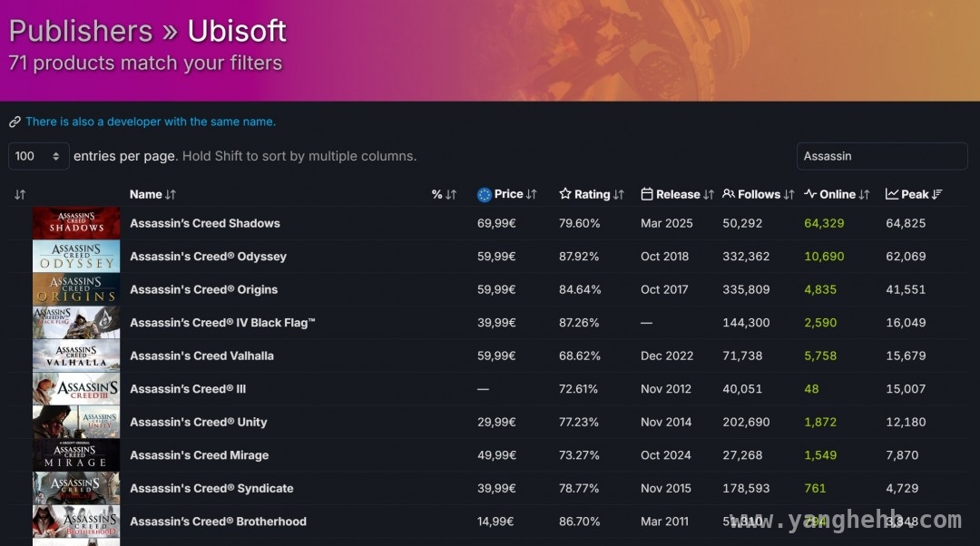Click the Black Flag game thumbnail
Viewport: 980px width, 546px height.
point(76,322)
